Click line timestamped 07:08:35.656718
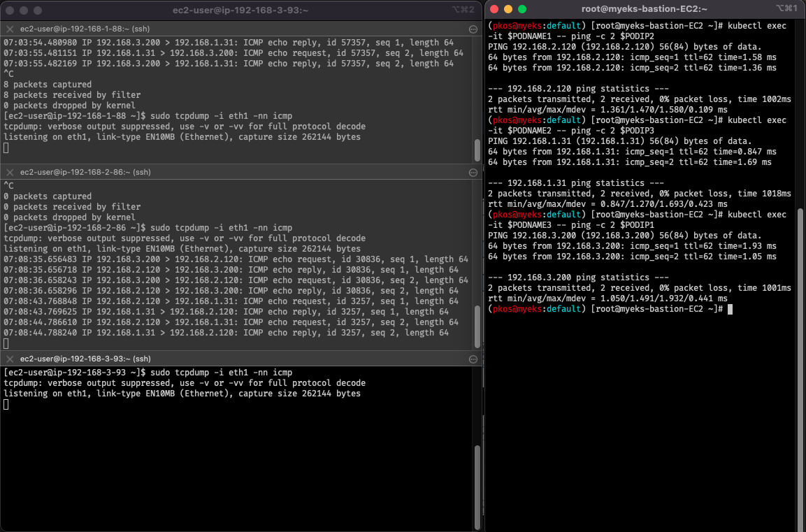This screenshot has width=806, height=532. tap(231, 270)
